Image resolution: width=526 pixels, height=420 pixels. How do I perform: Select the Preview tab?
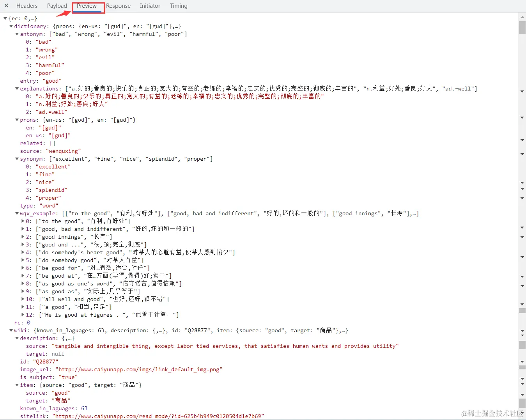pyautogui.click(x=87, y=6)
